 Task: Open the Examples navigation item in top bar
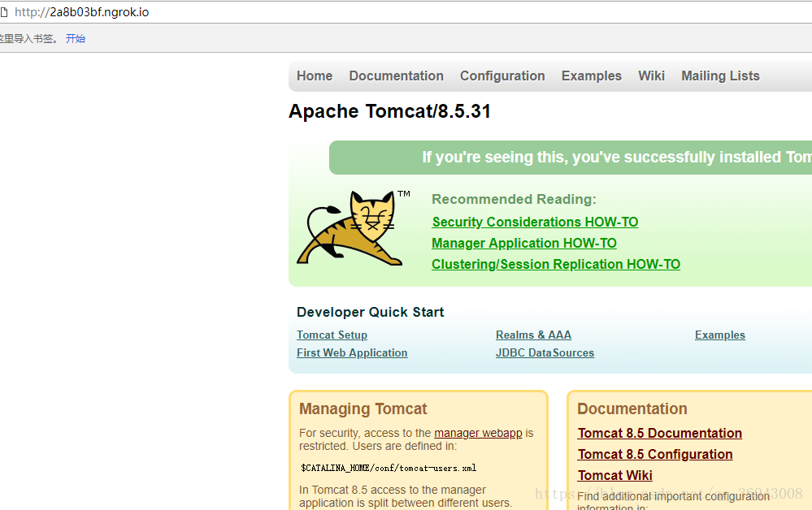[x=592, y=76]
